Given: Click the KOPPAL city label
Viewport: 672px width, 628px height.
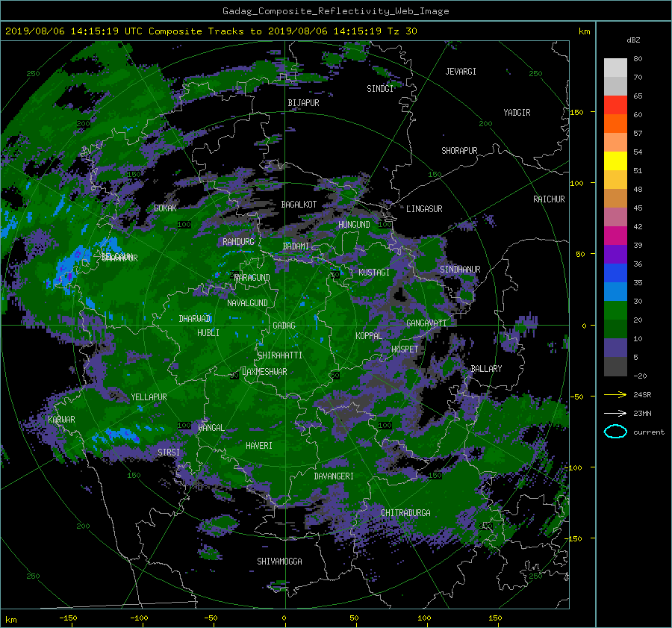Looking at the screenshot, I should click(x=369, y=336).
